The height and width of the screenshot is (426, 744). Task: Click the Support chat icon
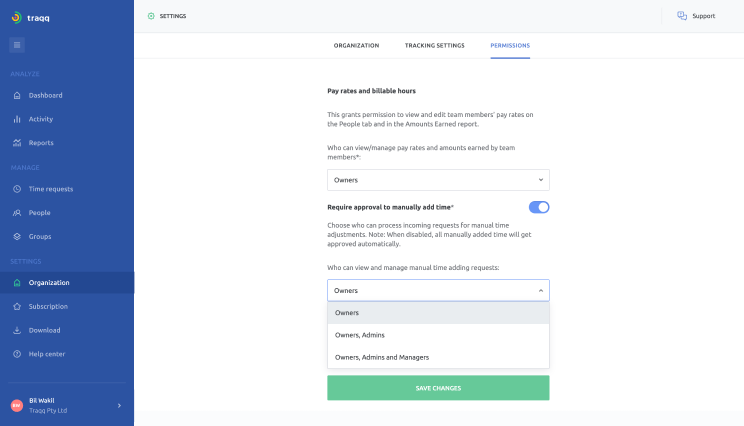[682, 16]
